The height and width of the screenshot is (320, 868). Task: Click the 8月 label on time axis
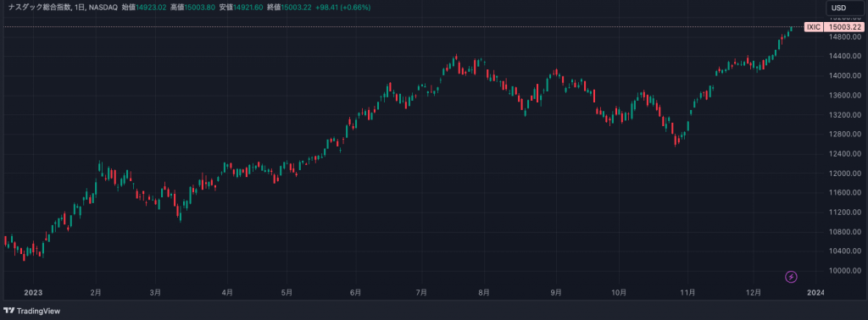point(484,292)
